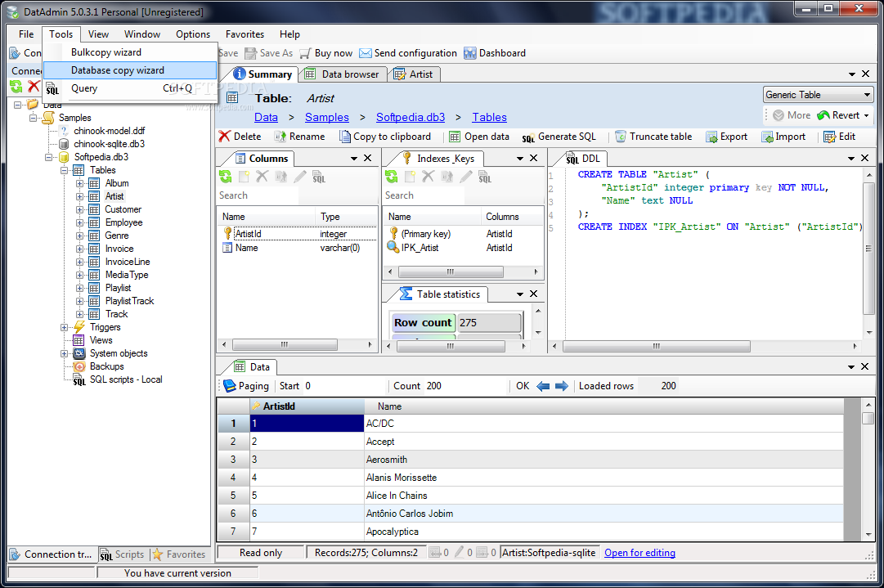This screenshot has height=588, width=884.
Task: Collapse the Softpedia.db3 node
Action: (49, 157)
